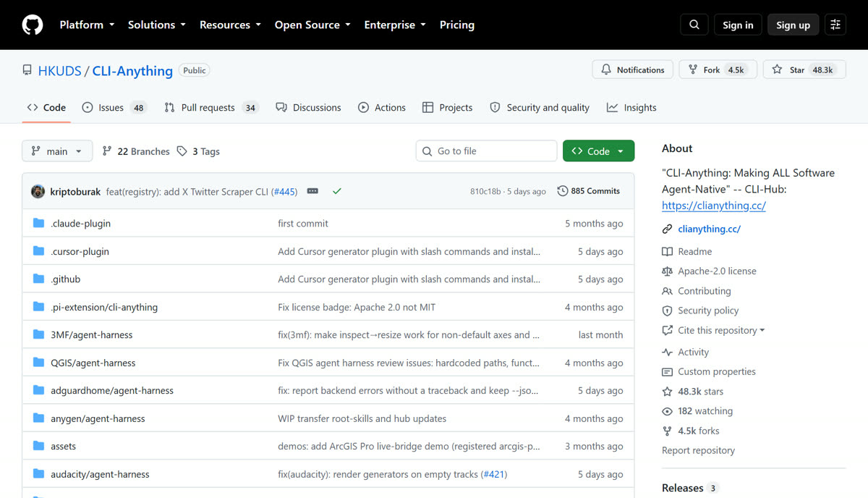
Task: Expand the Open Source menu
Action: coord(312,25)
